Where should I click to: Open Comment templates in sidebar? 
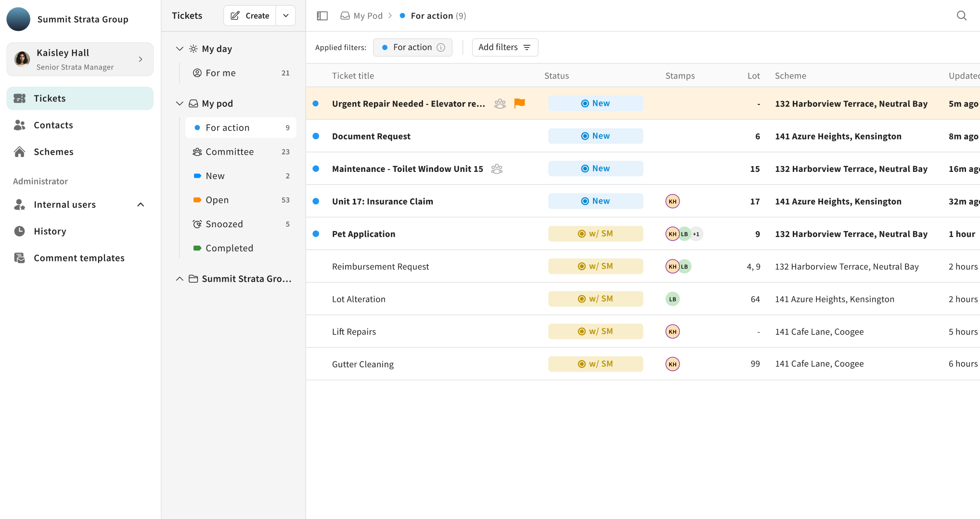(79, 258)
